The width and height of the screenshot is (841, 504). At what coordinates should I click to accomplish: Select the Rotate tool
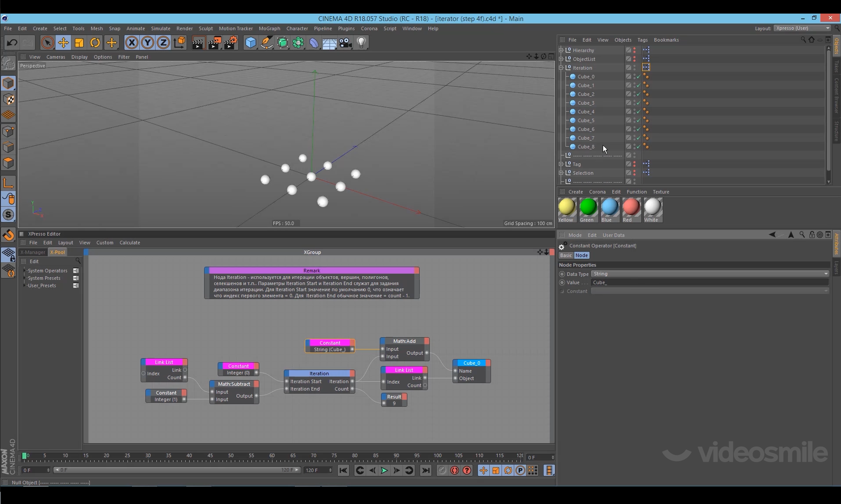95,42
